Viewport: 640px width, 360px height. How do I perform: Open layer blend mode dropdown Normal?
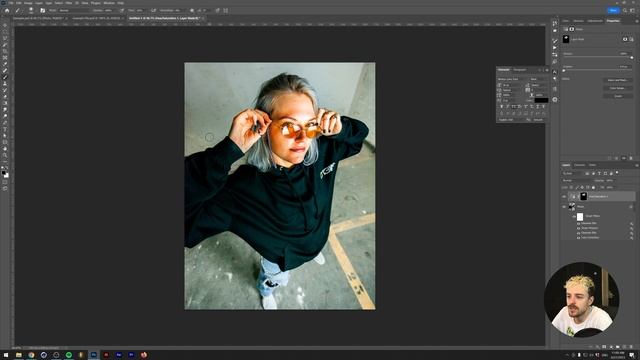pos(576,180)
